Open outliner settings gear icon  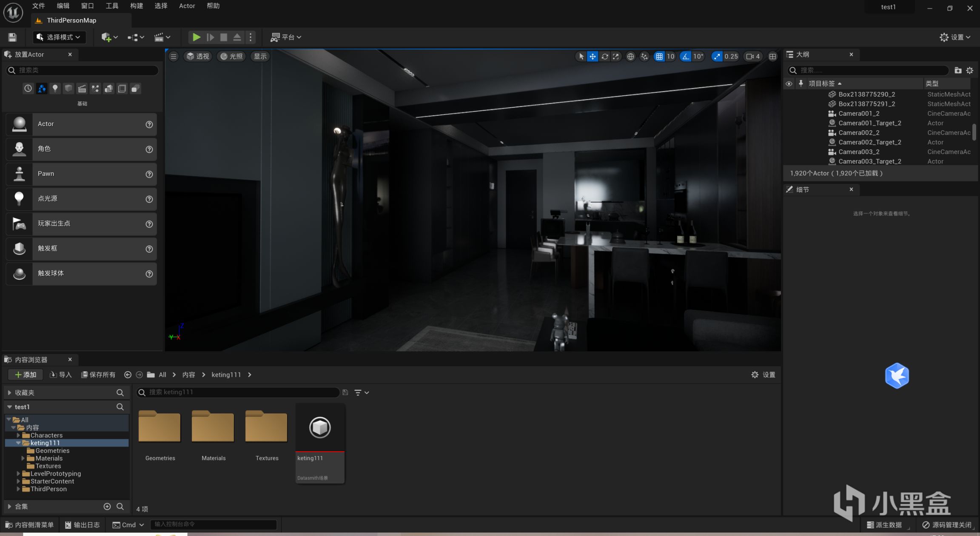click(x=969, y=71)
